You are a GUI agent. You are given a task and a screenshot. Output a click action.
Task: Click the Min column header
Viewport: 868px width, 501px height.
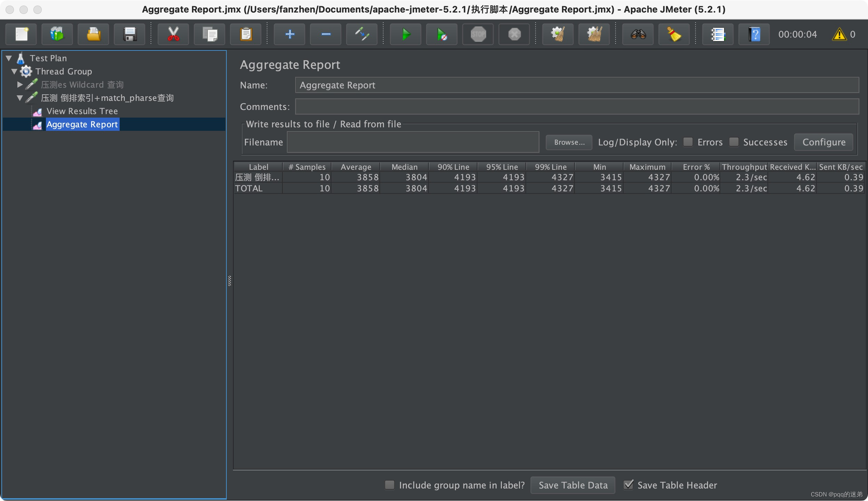(x=599, y=167)
